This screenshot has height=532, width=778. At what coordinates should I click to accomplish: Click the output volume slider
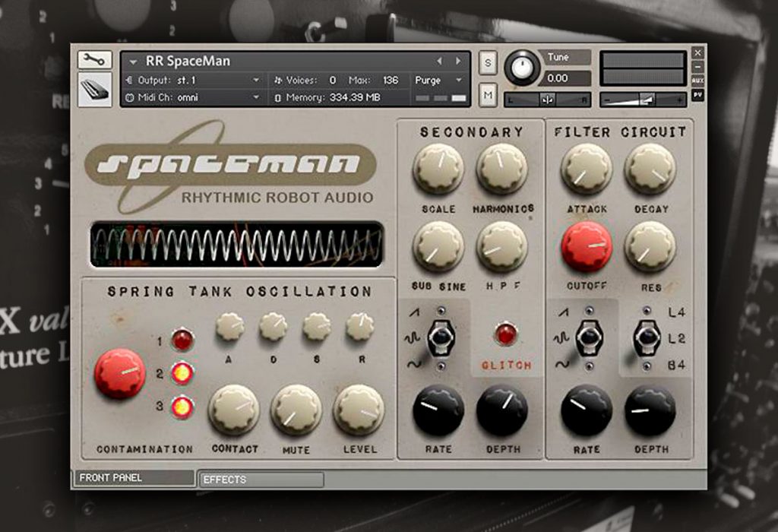click(644, 100)
